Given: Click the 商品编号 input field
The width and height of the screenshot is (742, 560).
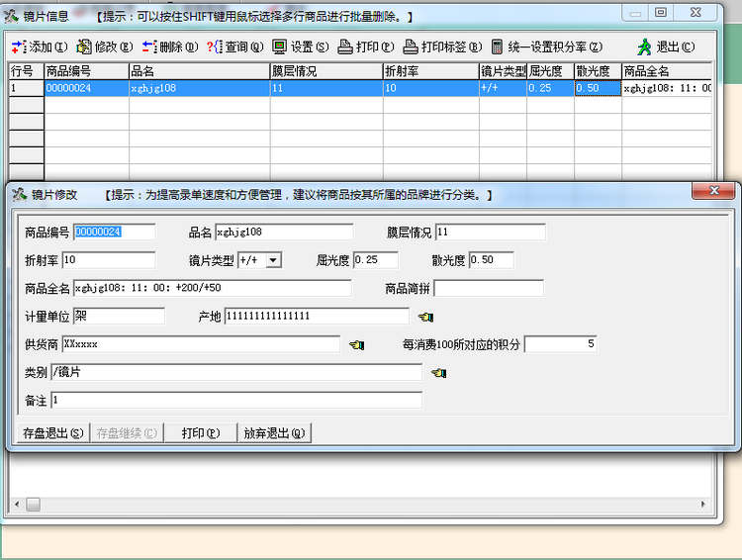Looking at the screenshot, I should click(x=115, y=232).
